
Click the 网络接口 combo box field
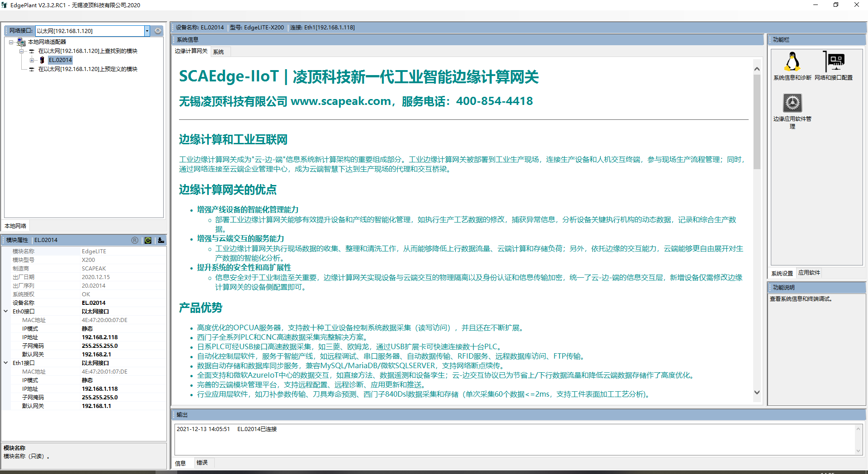[90, 31]
